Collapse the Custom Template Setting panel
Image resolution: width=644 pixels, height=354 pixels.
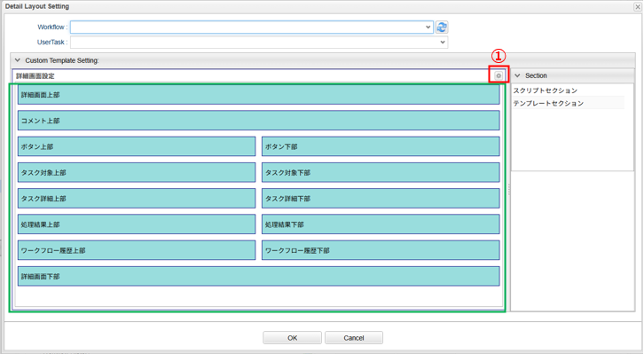pyautogui.click(x=17, y=60)
